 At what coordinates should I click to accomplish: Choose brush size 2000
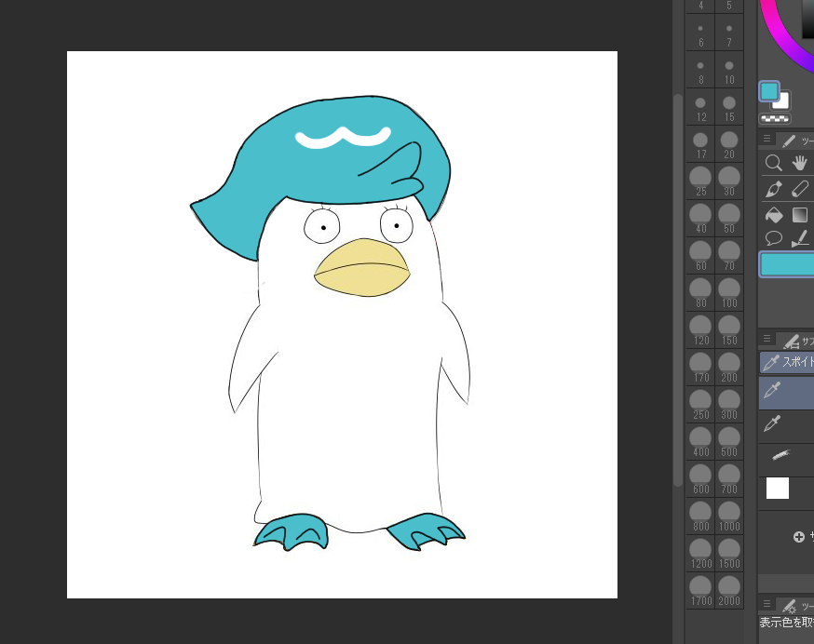click(x=729, y=591)
